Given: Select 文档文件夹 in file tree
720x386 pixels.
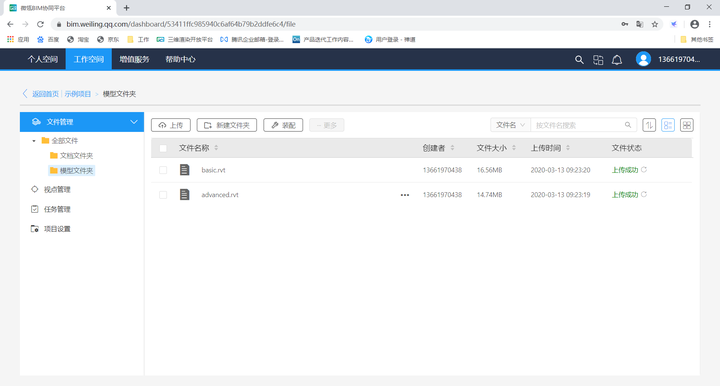Looking at the screenshot, I should pos(72,156).
